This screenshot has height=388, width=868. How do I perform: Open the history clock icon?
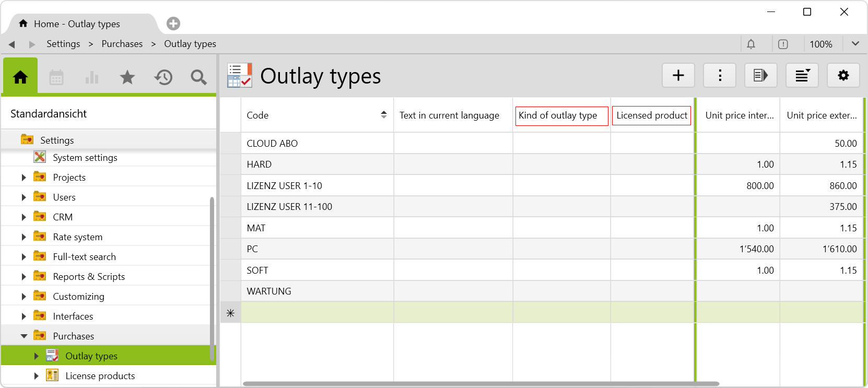(163, 78)
